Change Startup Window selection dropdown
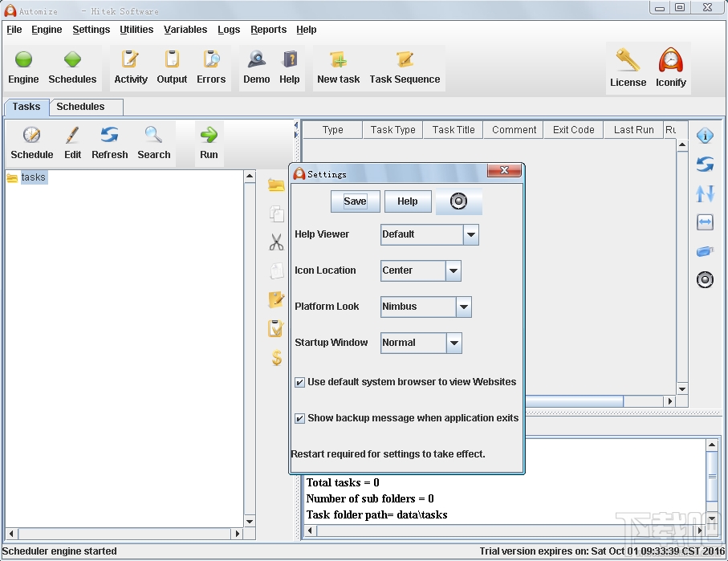Image resolution: width=728 pixels, height=561 pixels. (x=455, y=343)
